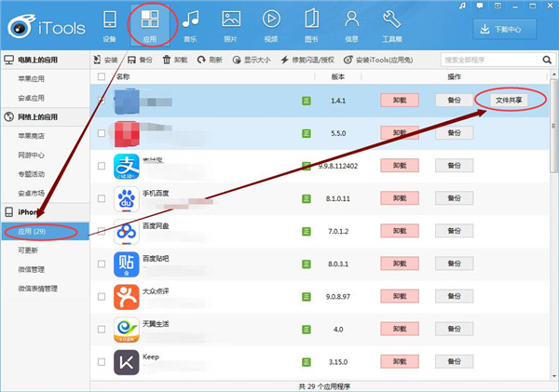Select 应用 (29) under iPhone

coord(45,232)
